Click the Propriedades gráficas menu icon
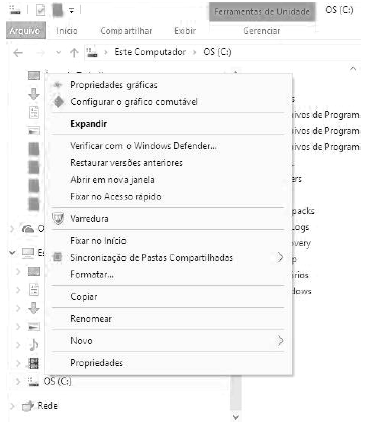 [x=58, y=85]
